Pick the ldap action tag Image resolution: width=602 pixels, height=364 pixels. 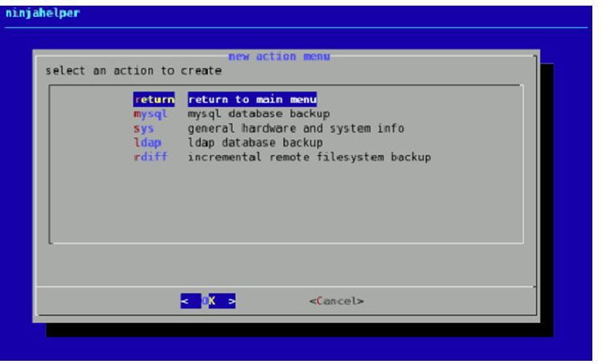coord(147,143)
